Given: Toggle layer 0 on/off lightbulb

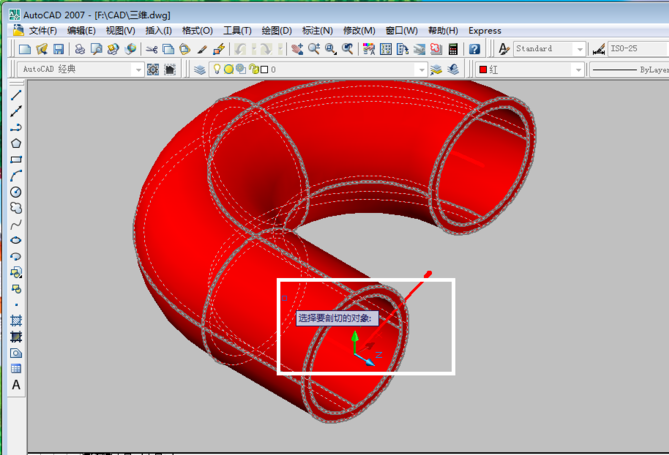Looking at the screenshot, I should [216, 70].
